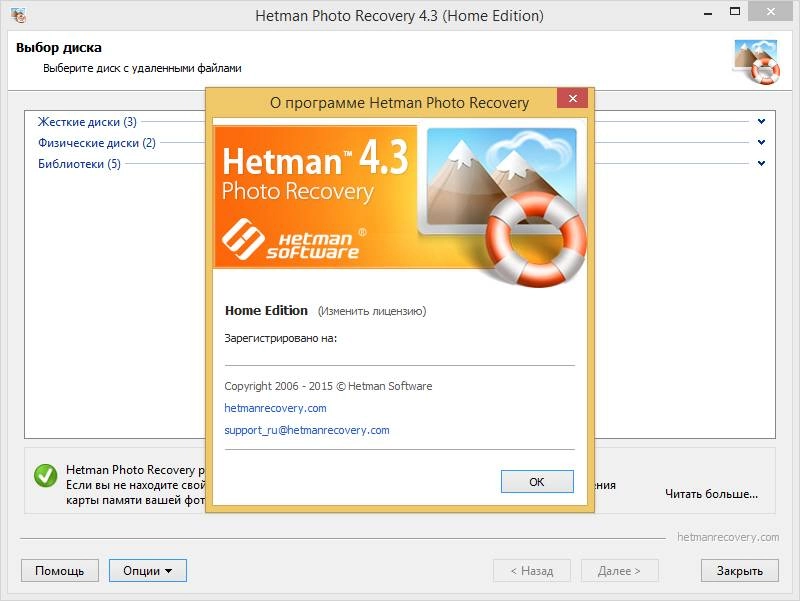Close the main Hetman Photo Recovery window
The width and height of the screenshot is (800, 601).
pos(770,12)
